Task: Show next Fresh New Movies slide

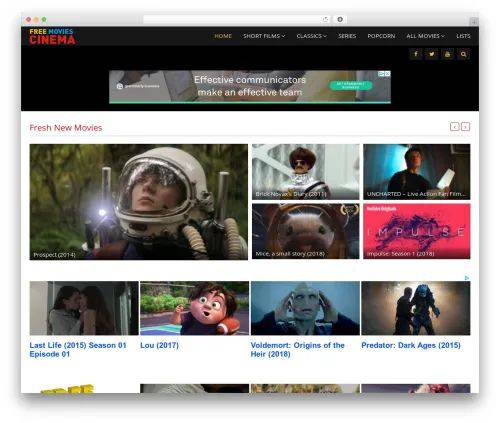Action: click(466, 127)
